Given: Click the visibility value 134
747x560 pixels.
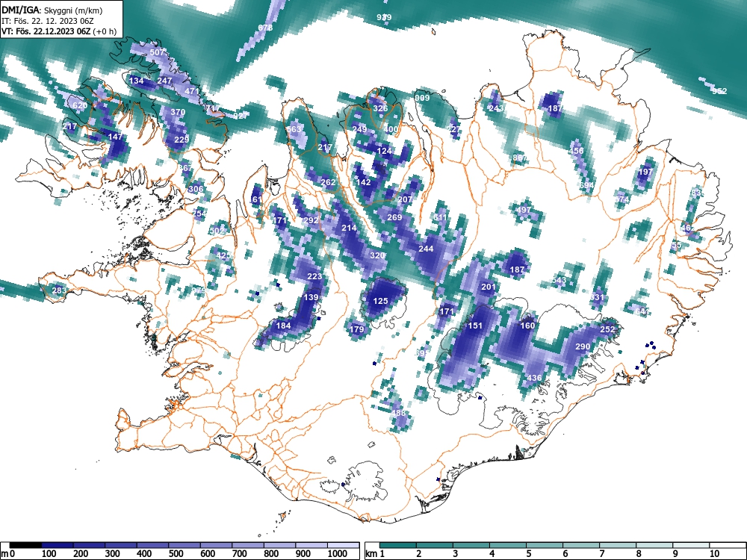Looking at the screenshot, I should point(136,81).
